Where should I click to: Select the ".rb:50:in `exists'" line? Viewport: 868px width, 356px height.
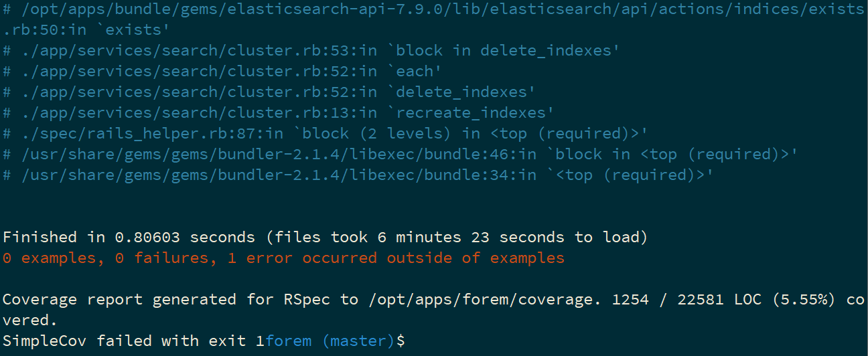[x=87, y=30]
